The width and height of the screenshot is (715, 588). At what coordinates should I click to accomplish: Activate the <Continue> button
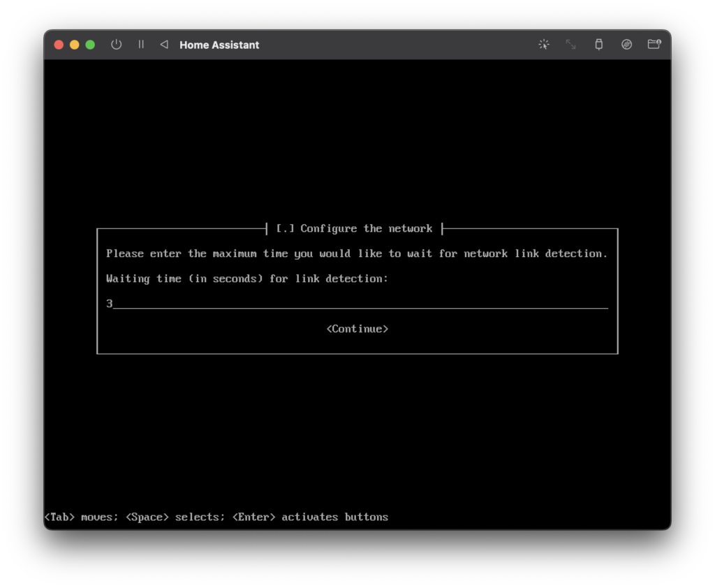coord(357,329)
